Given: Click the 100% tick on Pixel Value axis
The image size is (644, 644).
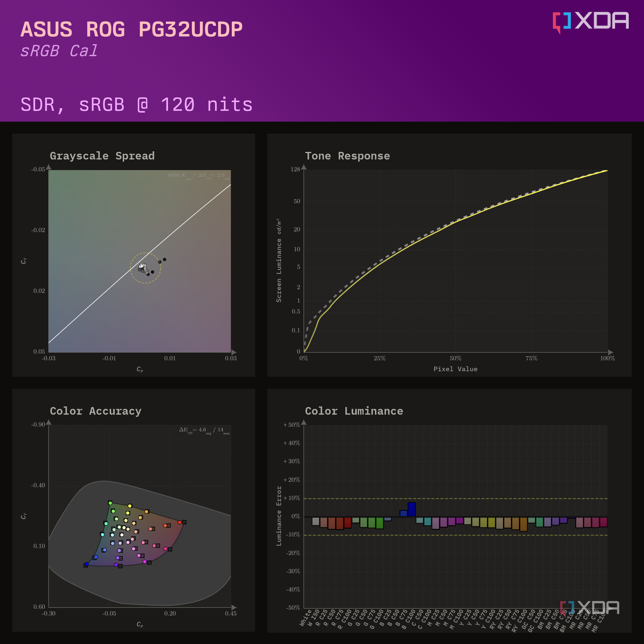Looking at the screenshot, I should [607, 358].
